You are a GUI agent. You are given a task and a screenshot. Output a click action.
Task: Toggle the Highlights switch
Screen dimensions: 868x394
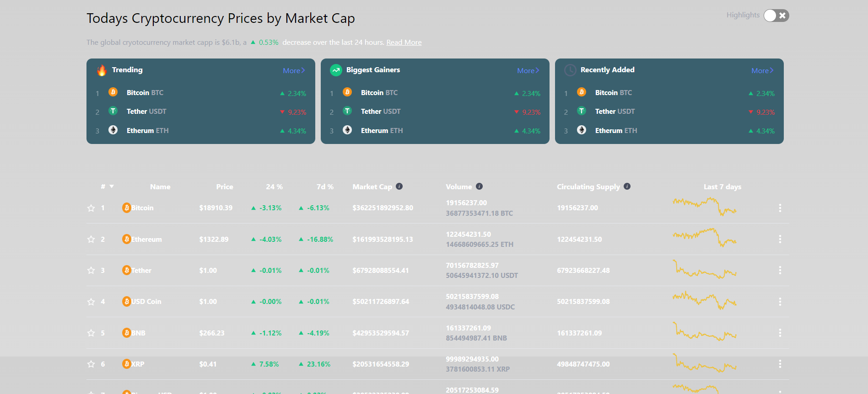pos(776,16)
